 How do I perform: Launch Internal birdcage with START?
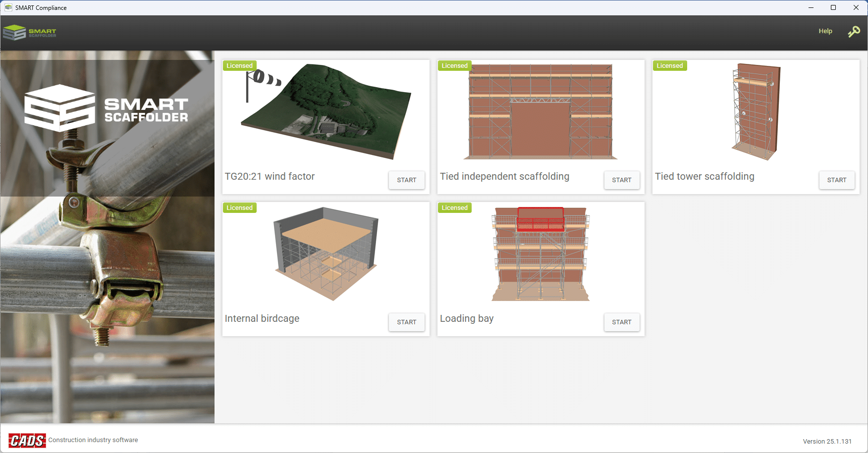tap(406, 322)
